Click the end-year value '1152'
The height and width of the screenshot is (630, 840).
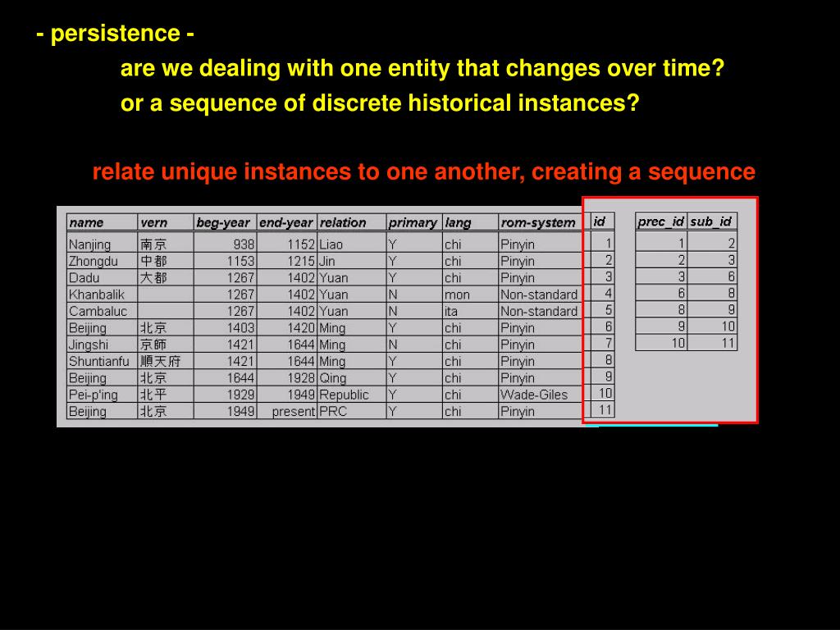tap(301, 244)
